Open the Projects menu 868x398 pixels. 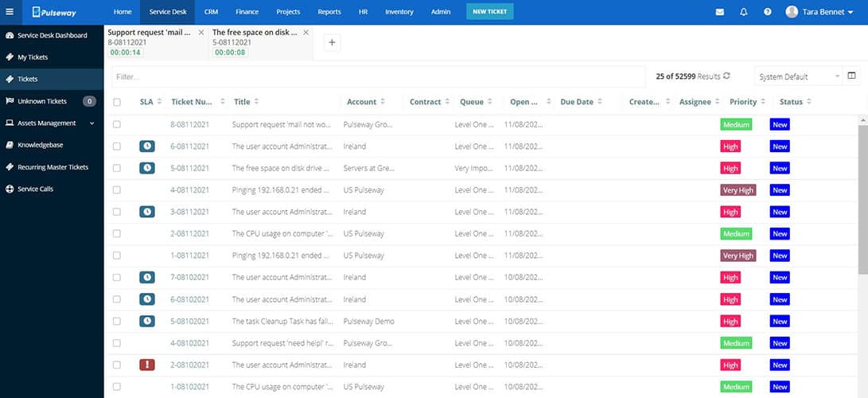289,12
